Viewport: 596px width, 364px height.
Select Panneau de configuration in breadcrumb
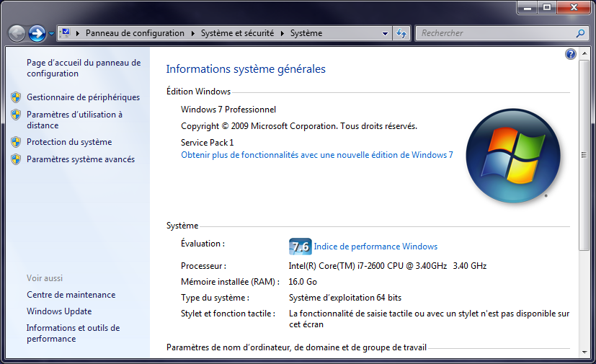pyautogui.click(x=135, y=33)
